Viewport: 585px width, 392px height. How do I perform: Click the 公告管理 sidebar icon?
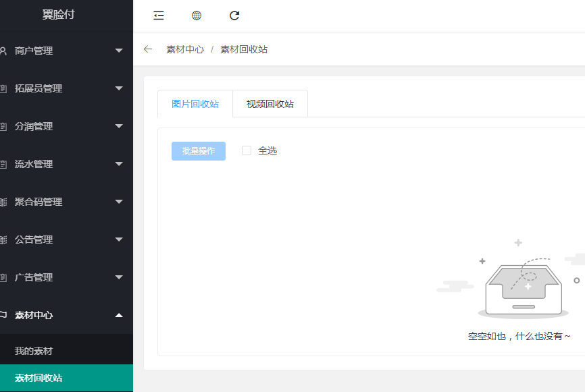pyautogui.click(x=3, y=240)
